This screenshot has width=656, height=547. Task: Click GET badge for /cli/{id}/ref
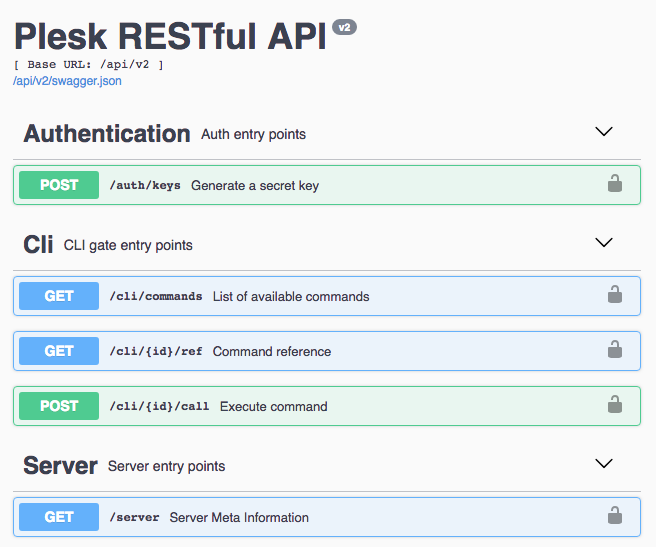pos(59,351)
